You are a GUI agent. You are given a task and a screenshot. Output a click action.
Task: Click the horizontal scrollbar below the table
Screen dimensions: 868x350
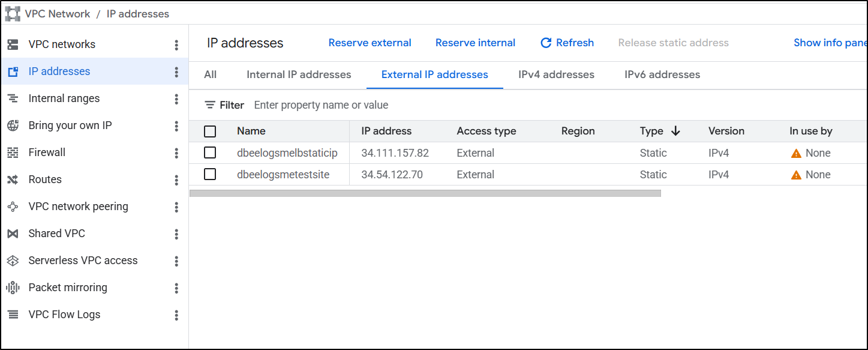pos(425,193)
